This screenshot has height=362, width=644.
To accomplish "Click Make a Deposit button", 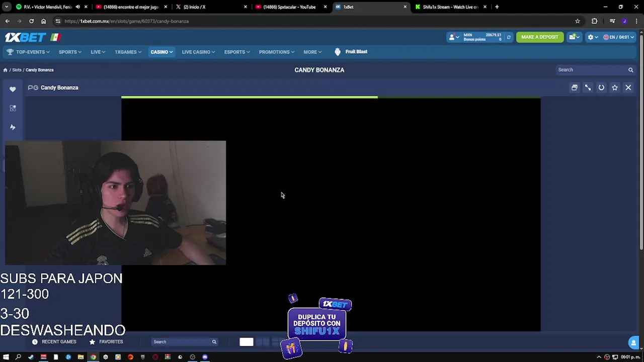I will 540,37.
